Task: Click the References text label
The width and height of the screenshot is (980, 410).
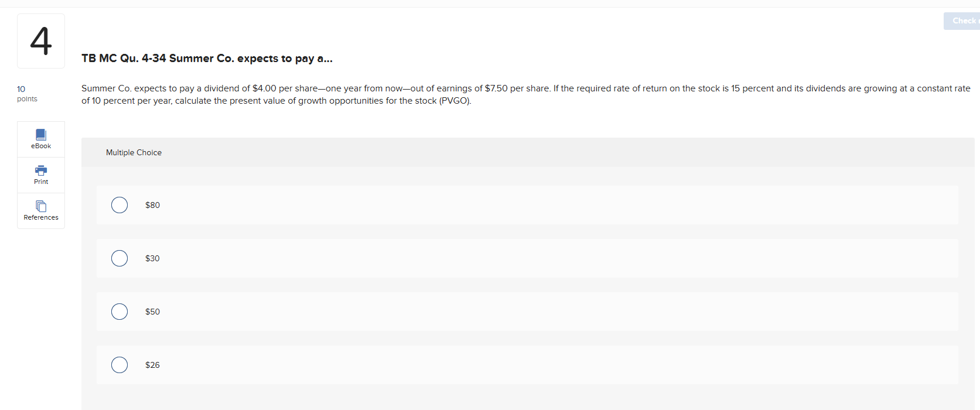Action: click(40, 217)
